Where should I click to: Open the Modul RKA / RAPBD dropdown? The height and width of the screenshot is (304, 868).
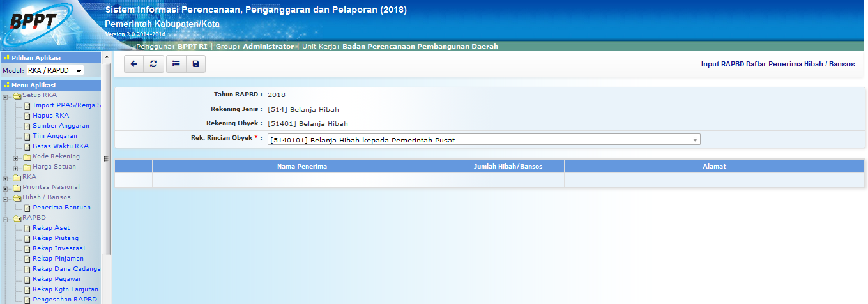click(x=55, y=71)
